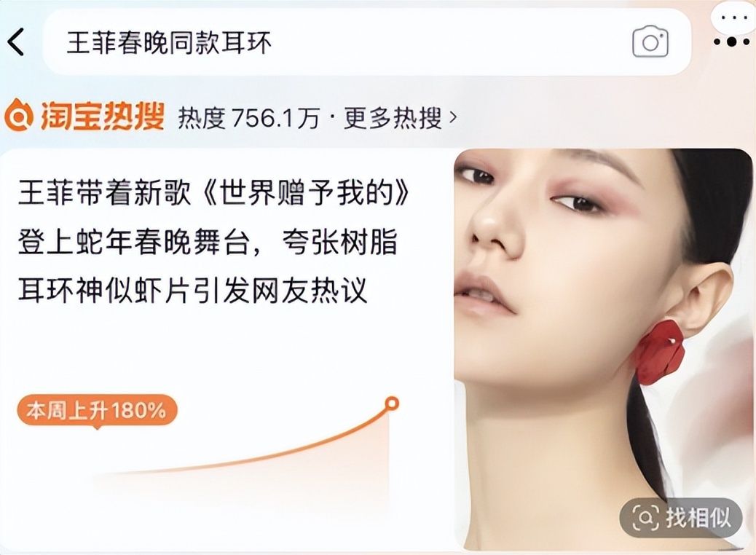The width and height of the screenshot is (756, 555).
Task: Tap the Taobao hot search flame logo
Action: tap(19, 115)
